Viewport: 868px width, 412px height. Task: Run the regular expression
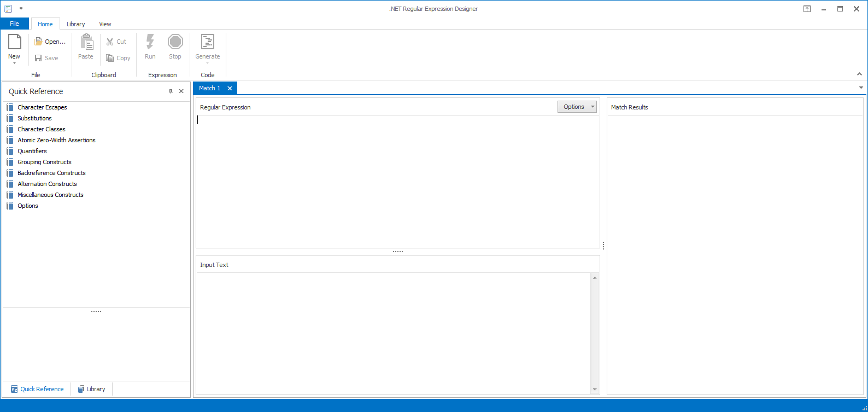point(150,47)
